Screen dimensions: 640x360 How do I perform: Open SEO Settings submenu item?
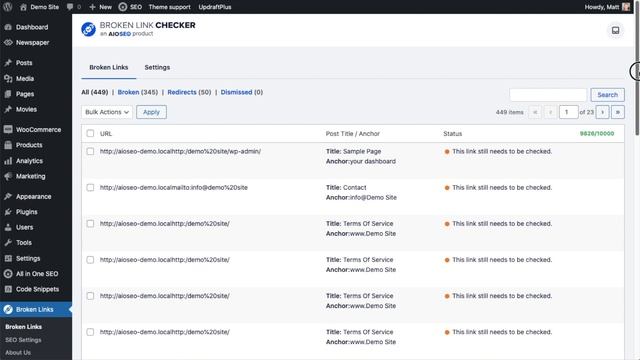tap(23, 340)
